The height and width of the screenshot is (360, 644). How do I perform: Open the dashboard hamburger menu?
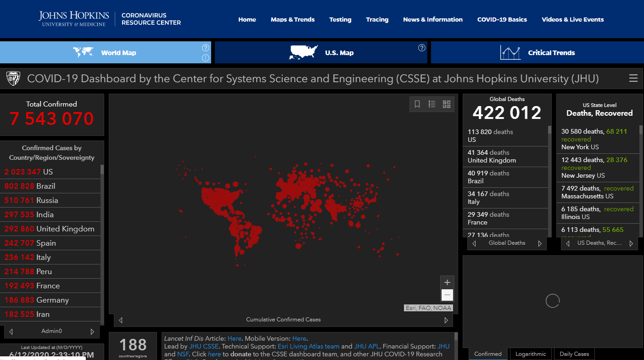(633, 79)
